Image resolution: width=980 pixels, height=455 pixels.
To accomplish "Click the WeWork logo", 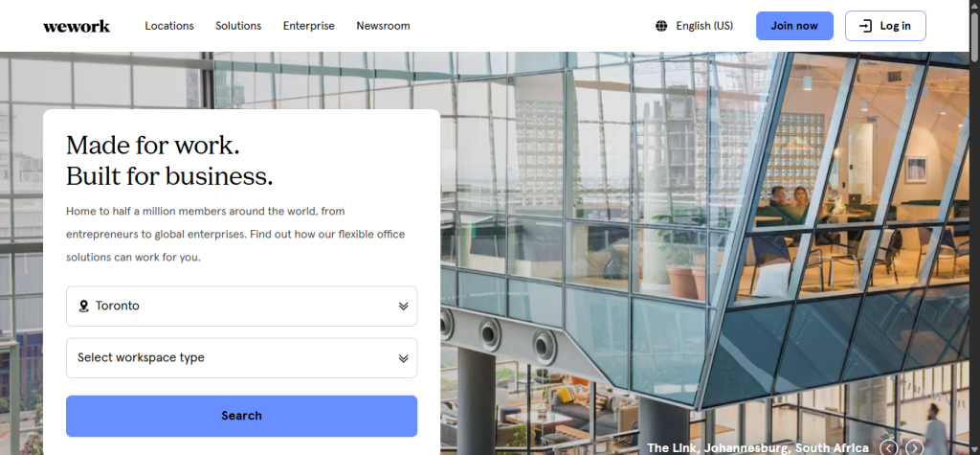I will click(x=77, y=26).
